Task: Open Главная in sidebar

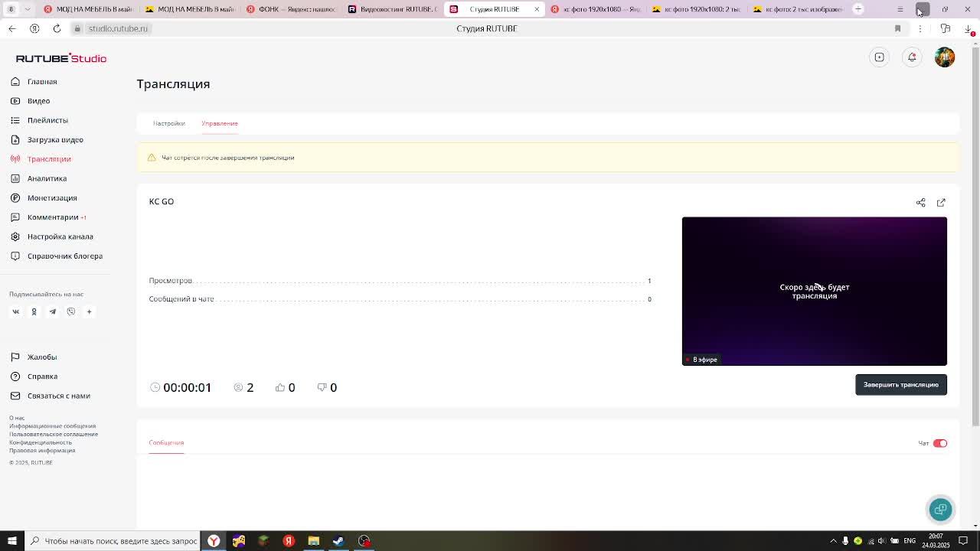Action: click(42, 81)
